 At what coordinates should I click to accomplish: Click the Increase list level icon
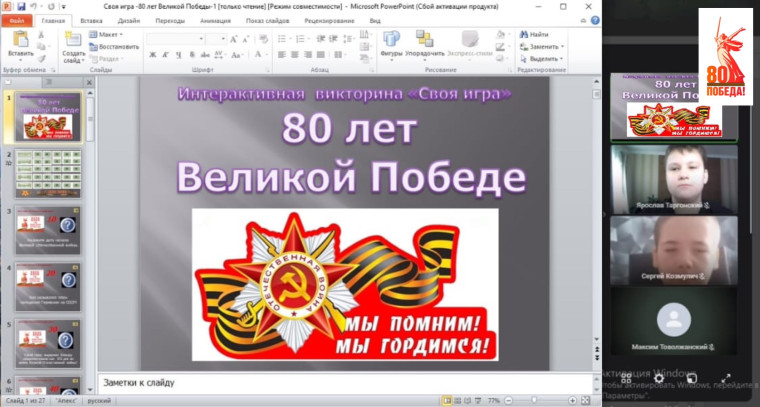(333, 39)
